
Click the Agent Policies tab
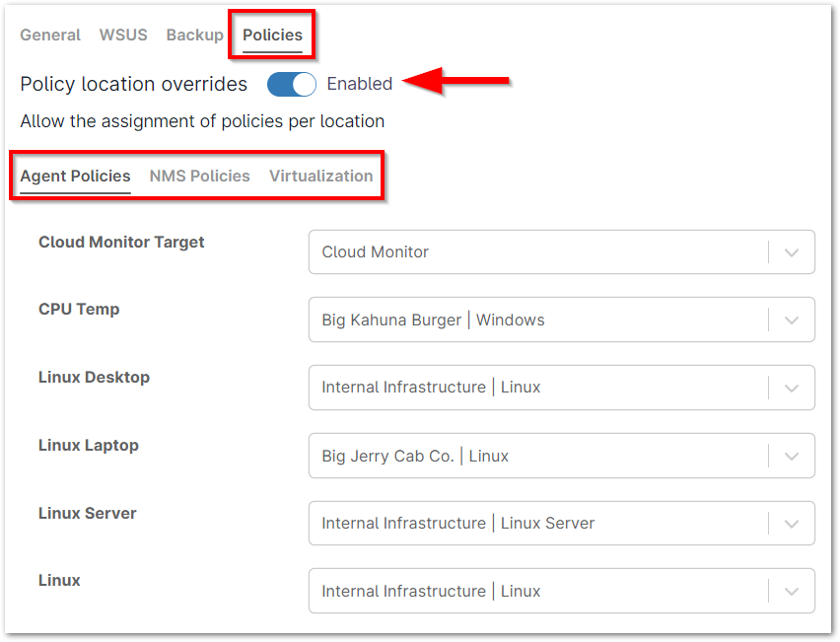coord(74,176)
